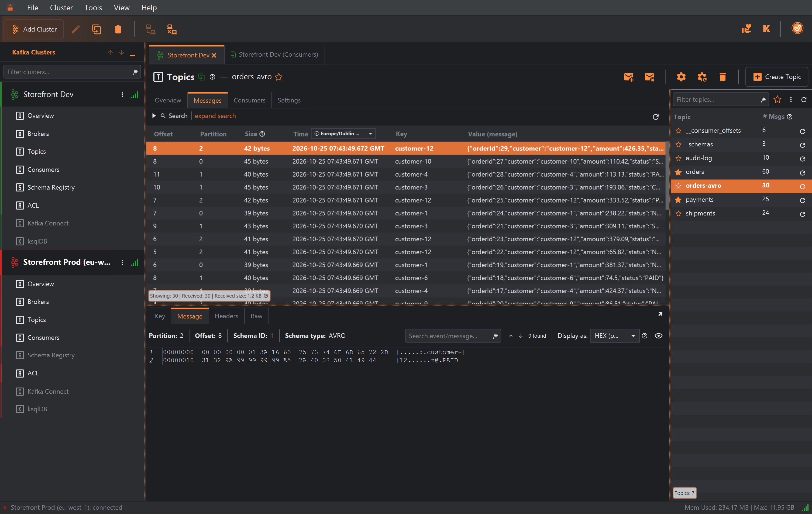The image size is (812, 514).
Task: Pop out message detail panel arrow
Action: click(x=660, y=314)
